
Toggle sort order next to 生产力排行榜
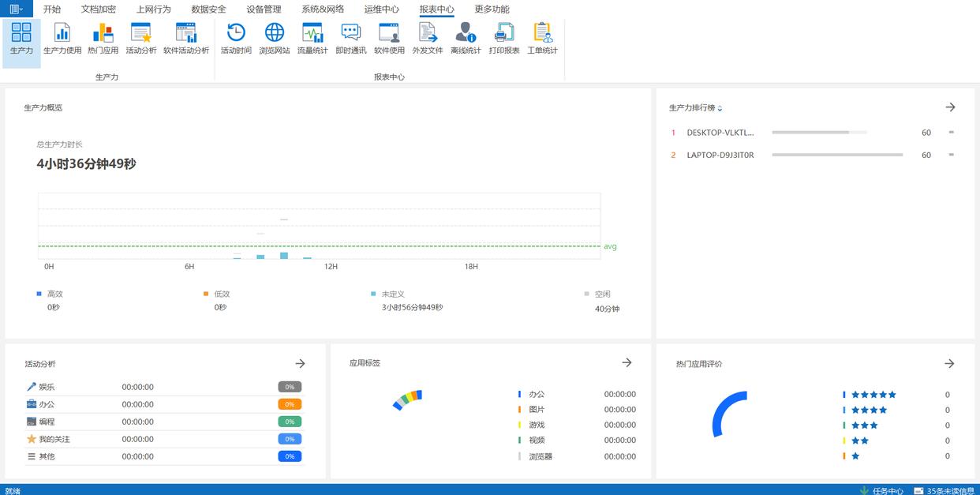[x=720, y=108]
